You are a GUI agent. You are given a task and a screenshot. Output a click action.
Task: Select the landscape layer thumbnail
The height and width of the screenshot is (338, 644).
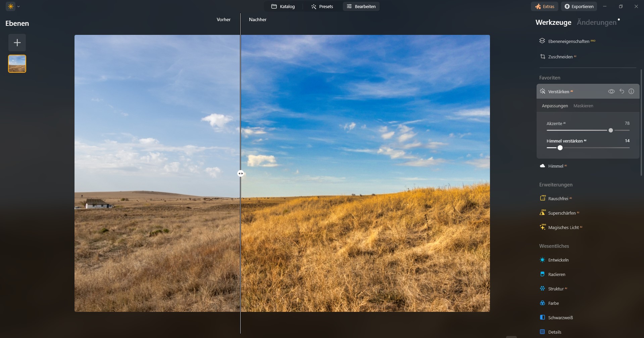17,63
